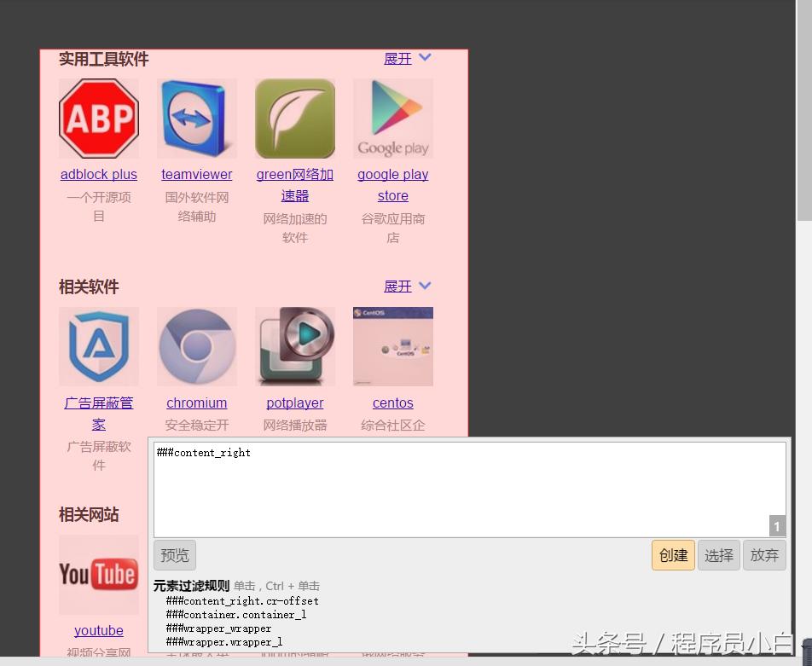The image size is (812, 666).
Task: Click the teamviewer blue arrows icon
Action: coord(196,118)
